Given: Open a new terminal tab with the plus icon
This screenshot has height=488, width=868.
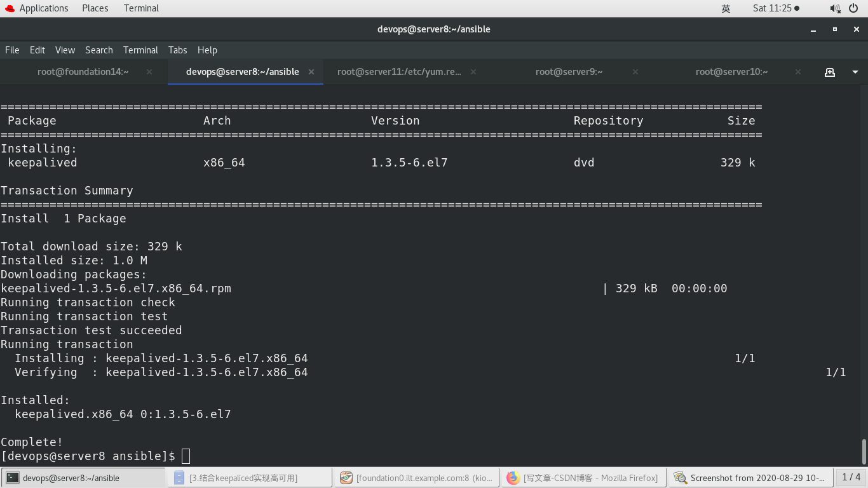Looking at the screenshot, I should 830,72.
